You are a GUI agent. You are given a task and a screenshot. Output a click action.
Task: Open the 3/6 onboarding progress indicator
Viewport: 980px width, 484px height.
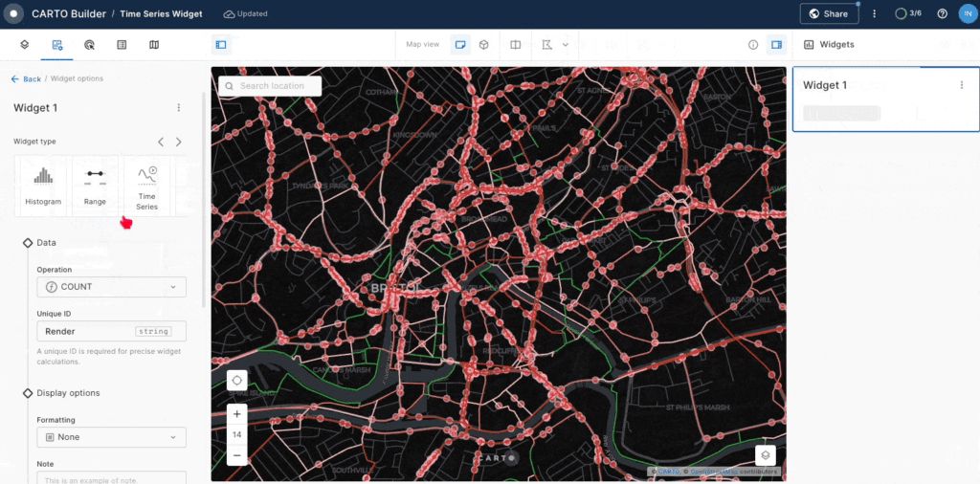909,13
